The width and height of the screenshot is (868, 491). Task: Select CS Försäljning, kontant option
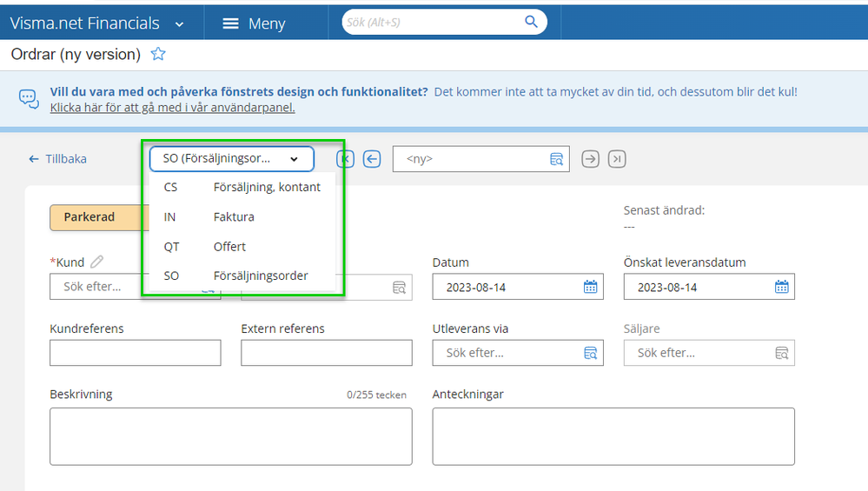(x=242, y=187)
